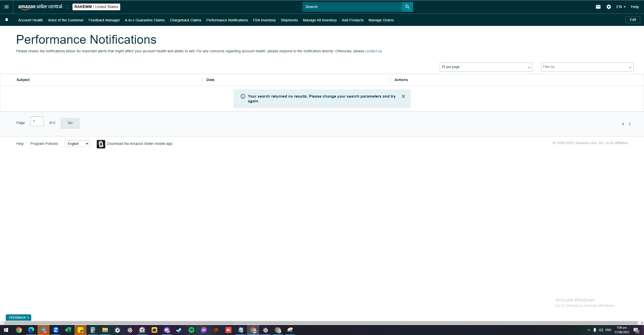Screen dimensions: 644x335
Task: Open Program Policies link
Action: (x=44, y=144)
